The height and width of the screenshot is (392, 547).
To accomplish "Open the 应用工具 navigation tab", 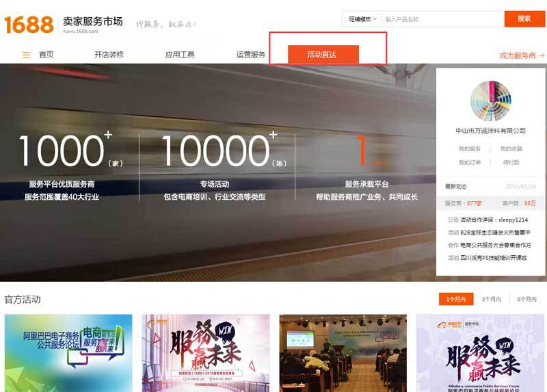I will pyautogui.click(x=180, y=55).
